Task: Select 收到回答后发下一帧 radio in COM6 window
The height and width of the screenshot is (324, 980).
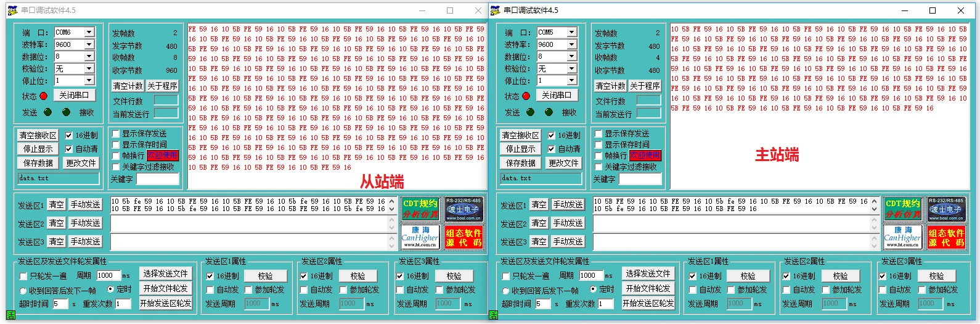Action: tap(23, 290)
